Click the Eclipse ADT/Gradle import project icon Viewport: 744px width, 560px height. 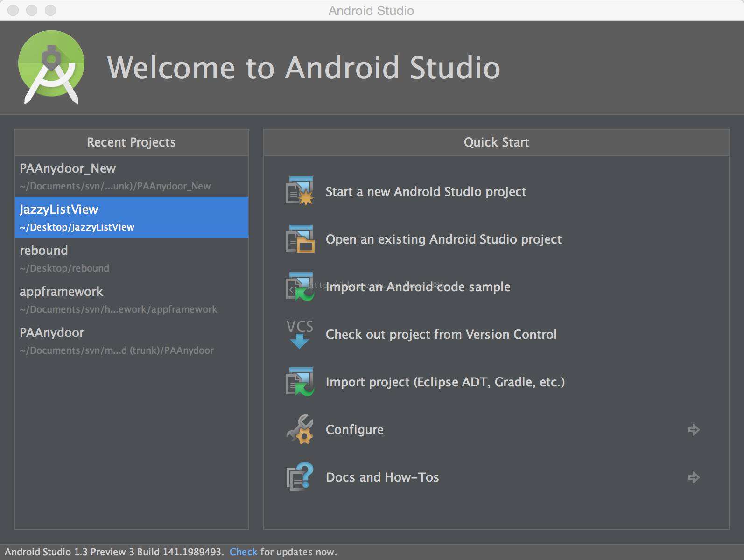pos(300,382)
